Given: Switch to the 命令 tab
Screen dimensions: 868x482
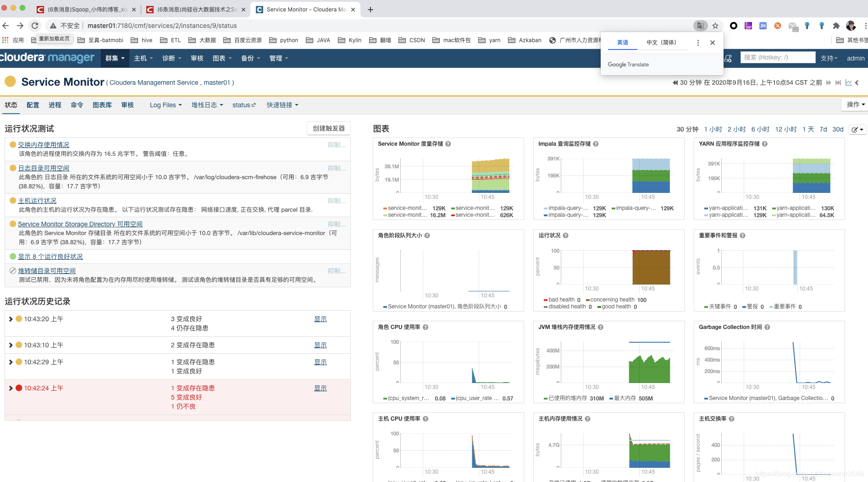Looking at the screenshot, I should 77,105.
